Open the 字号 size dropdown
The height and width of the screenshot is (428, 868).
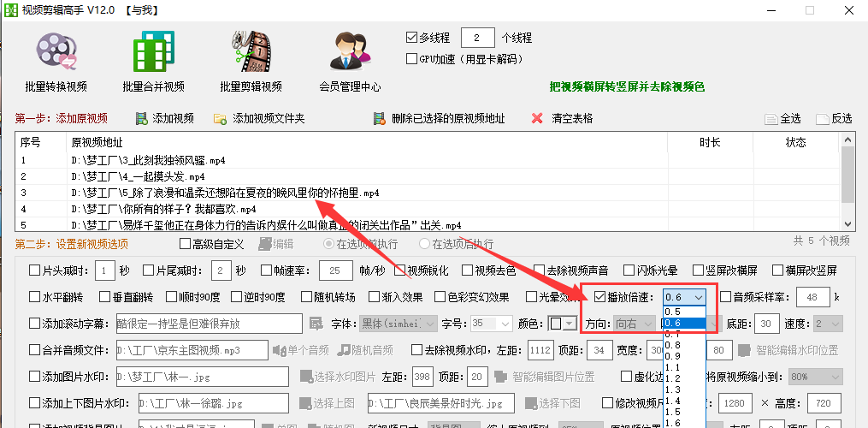(x=492, y=324)
